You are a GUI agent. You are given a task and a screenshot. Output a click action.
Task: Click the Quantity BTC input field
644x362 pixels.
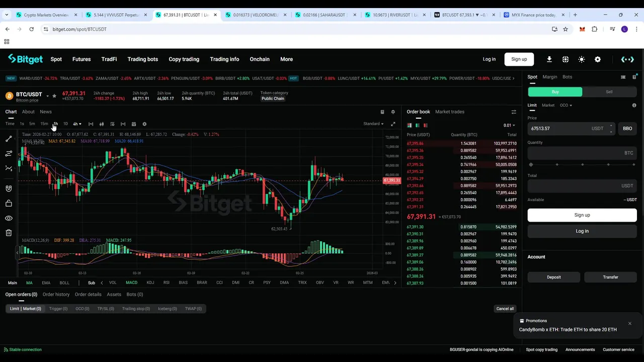tap(582, 153)
